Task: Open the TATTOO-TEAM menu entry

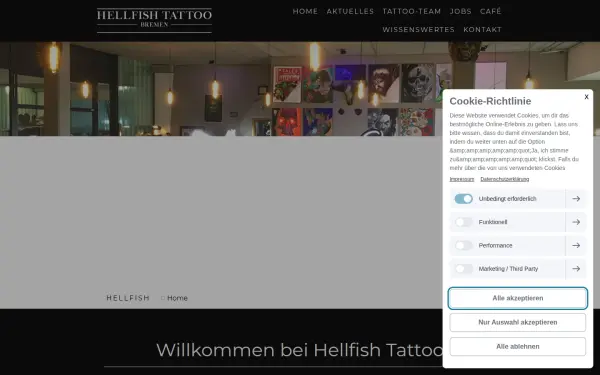Action: [412, 11]
